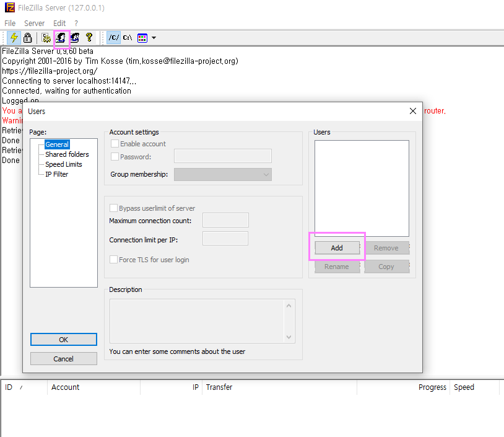Screen dimensions: 504x437
Task: Click the yellow question mark help icon
Action: coord(89,38)
